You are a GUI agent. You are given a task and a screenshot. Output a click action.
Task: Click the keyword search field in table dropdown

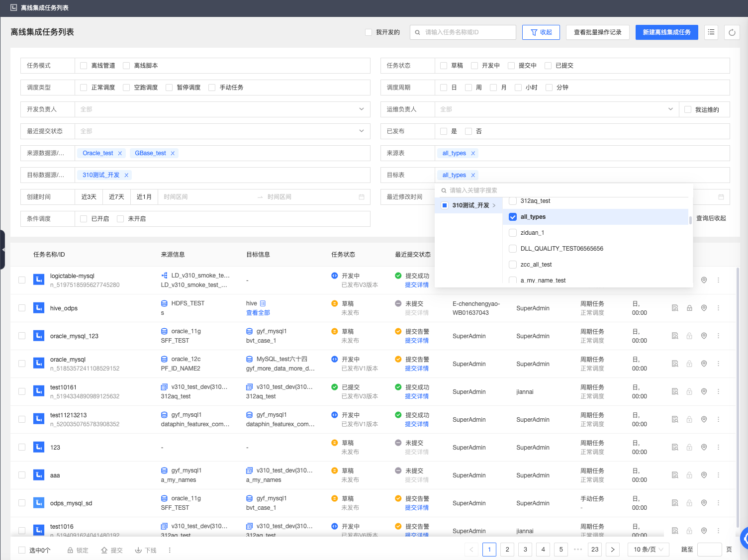click(564, 190)
